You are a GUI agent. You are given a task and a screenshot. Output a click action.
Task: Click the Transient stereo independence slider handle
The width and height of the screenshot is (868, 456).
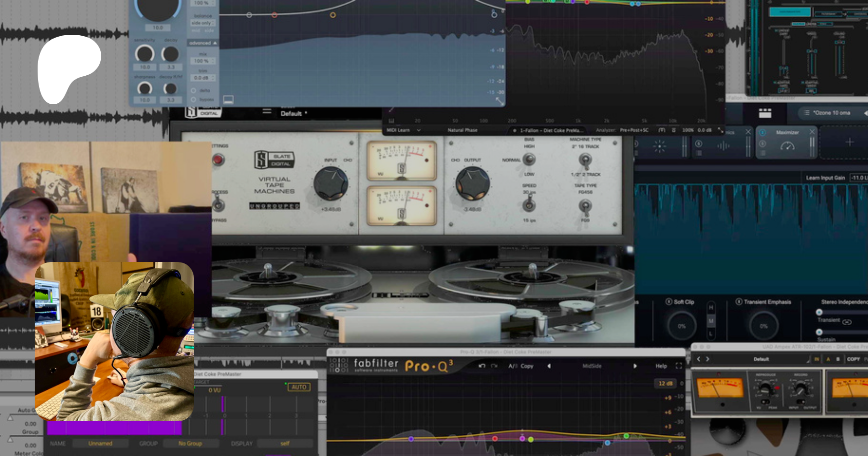pyautogui.click(x=819, y=312)
